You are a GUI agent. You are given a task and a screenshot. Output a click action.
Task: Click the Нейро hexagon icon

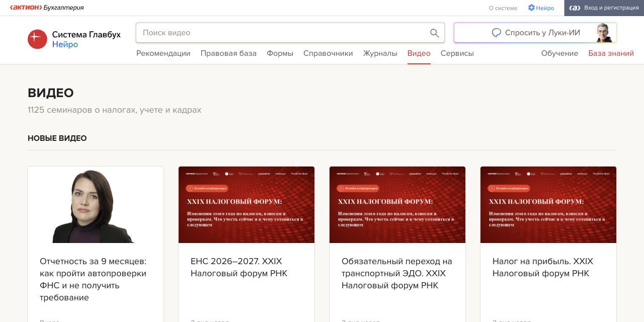pos(531,8)
